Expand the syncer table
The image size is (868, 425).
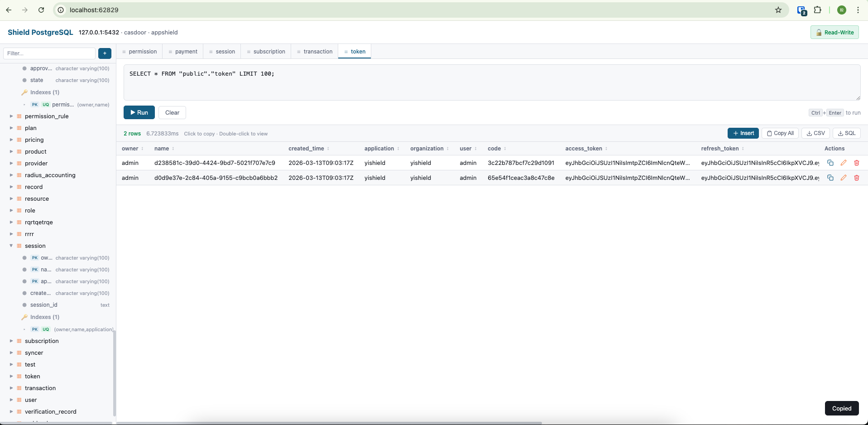coord(11,353)
